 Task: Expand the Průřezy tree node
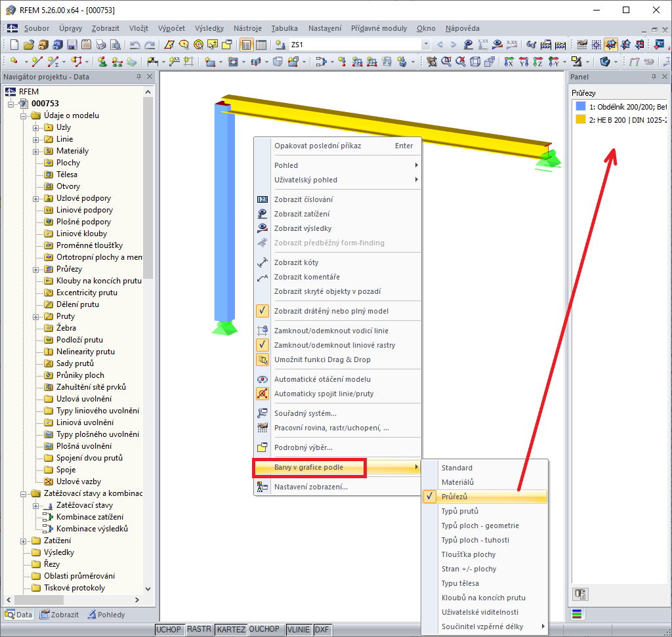tap(35, 270)
